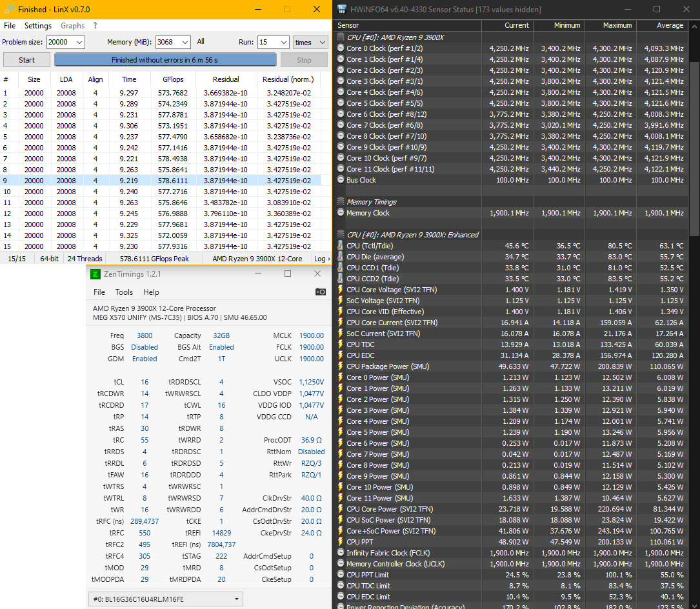Open the Graphs menu in LinX
This screenshot has width=700, height=609.
click(x=73, y=26)
